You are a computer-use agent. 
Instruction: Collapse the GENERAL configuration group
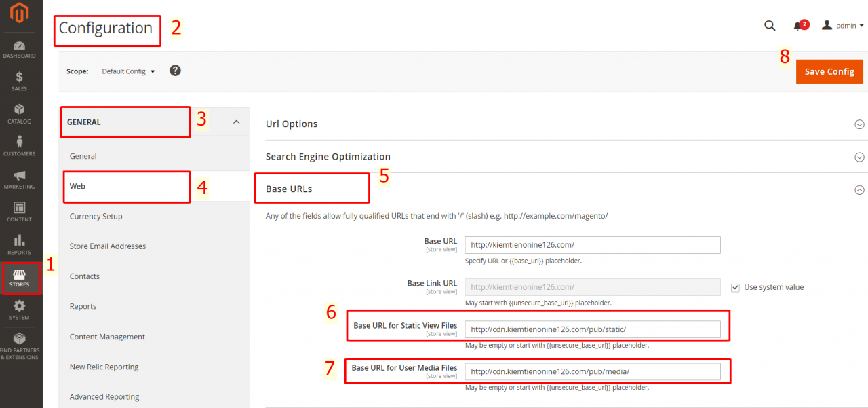(236, 122)
